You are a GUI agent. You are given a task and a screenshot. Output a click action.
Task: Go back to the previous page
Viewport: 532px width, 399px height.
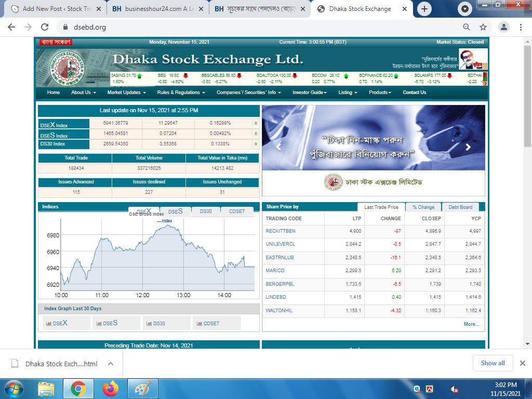[x=11, y=27]
